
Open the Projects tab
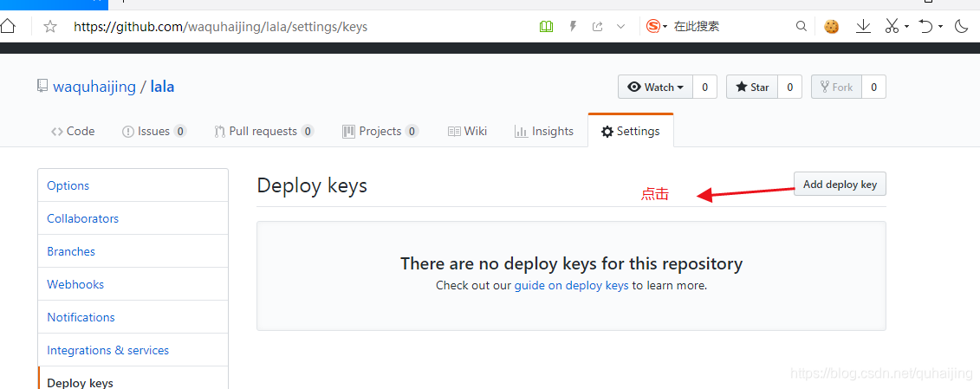click(x=380, y=132)
